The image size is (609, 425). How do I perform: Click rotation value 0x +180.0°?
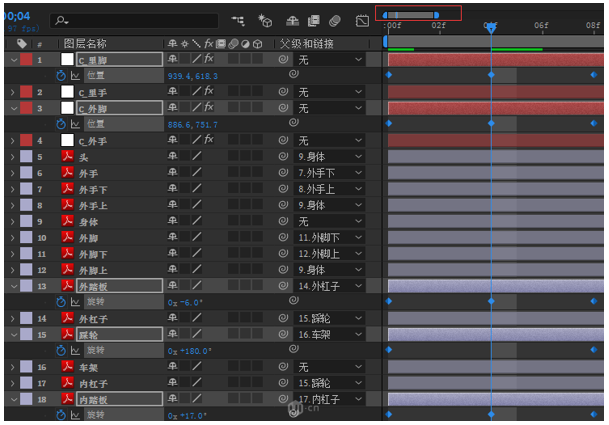(190, 351)
